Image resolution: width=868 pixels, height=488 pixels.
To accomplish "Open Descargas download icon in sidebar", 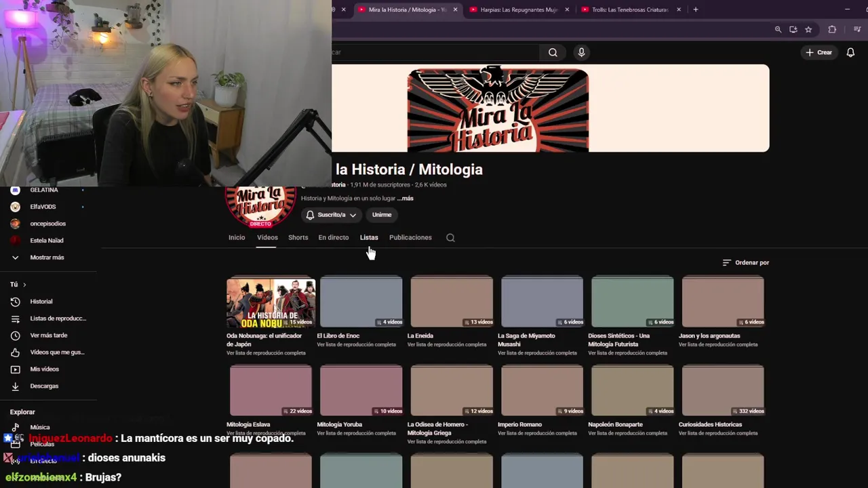I will [15, 386].
